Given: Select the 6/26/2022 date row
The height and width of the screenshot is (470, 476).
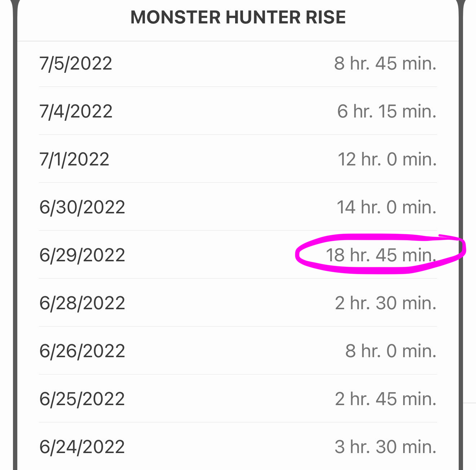Looking at the screenshot, I should [82, 351].
